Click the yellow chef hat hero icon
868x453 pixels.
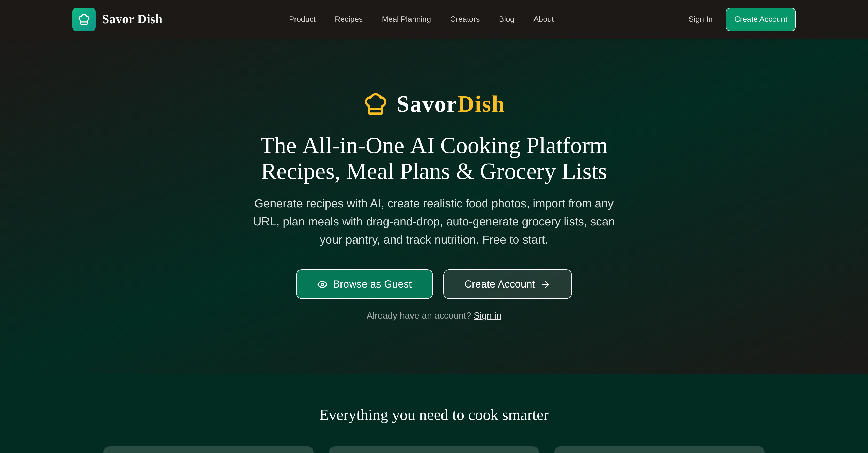tap(375, 104)
